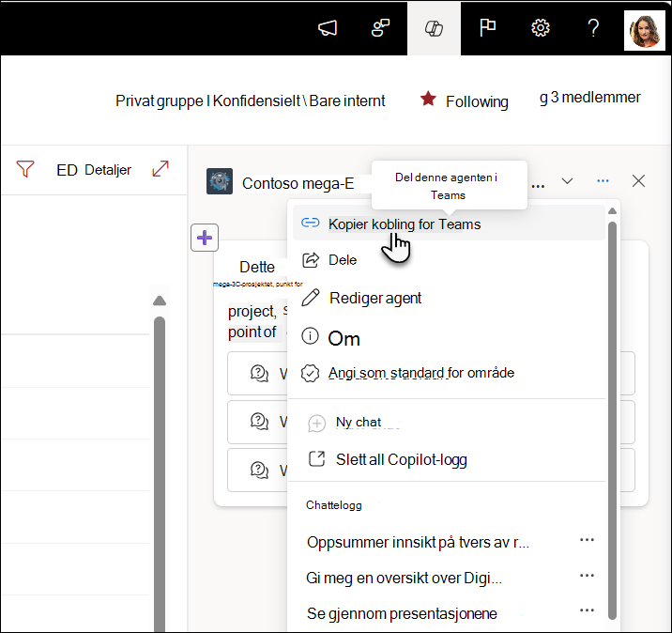672x633 pixels.
Task: Click the info icon beside Om
Action: pos(310,335)
